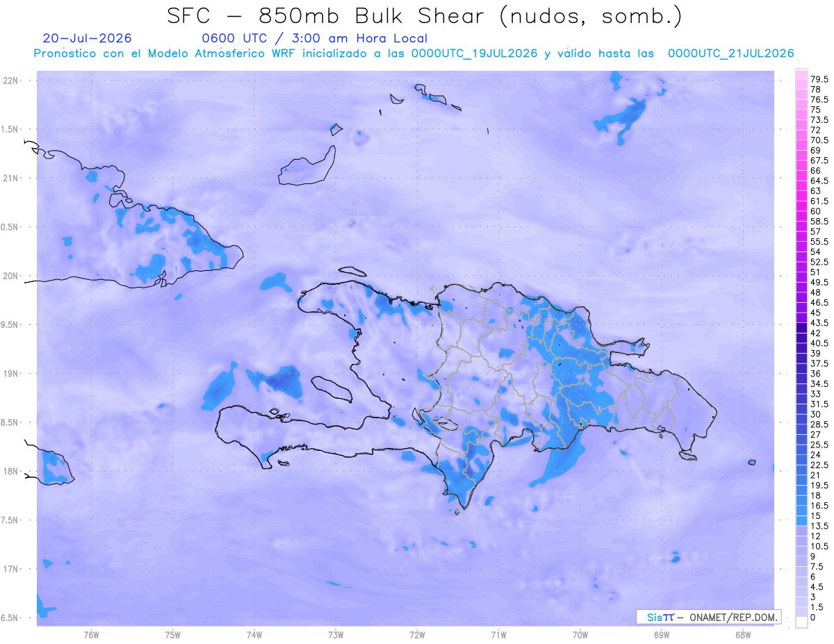This screenshot has height=644, width=834.
Task: Click longitude label '73W'
Action: pos(336,635)
